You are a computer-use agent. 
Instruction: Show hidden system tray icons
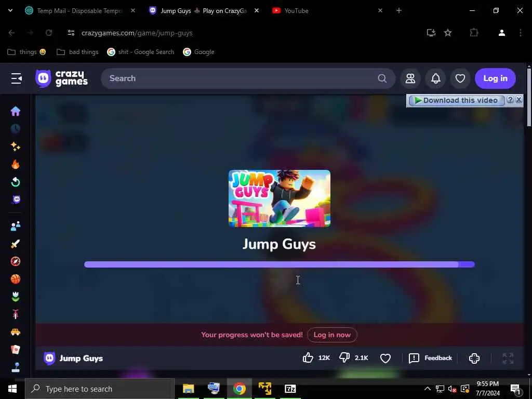click(428, 389)
